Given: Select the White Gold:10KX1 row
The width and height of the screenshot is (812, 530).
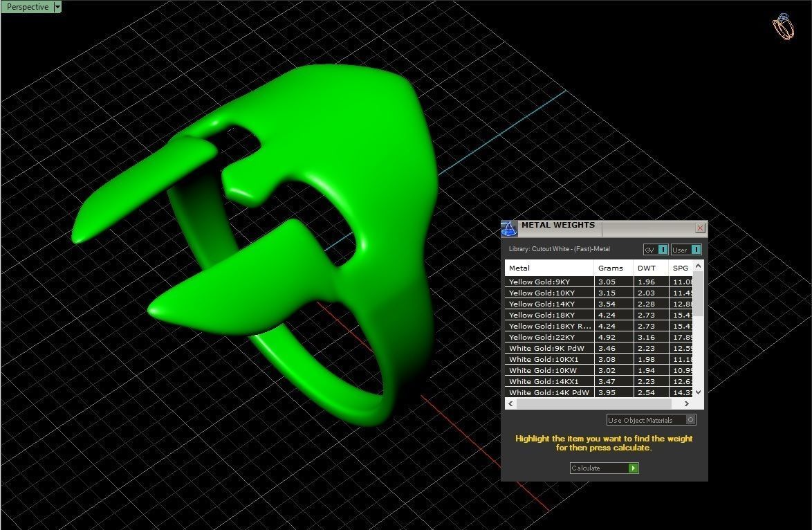Looking at the screenshot, I should pyautogui.click(x=599, y=359).
